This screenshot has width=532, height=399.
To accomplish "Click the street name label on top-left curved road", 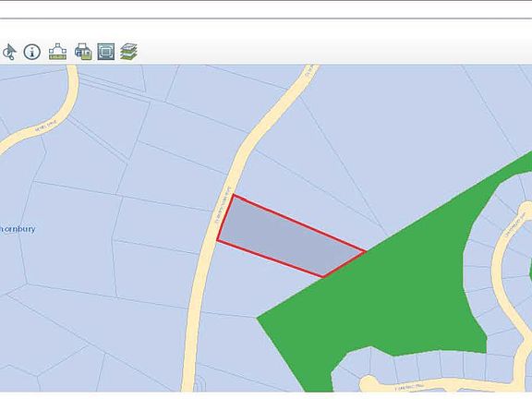I will [x=46, y=127].
